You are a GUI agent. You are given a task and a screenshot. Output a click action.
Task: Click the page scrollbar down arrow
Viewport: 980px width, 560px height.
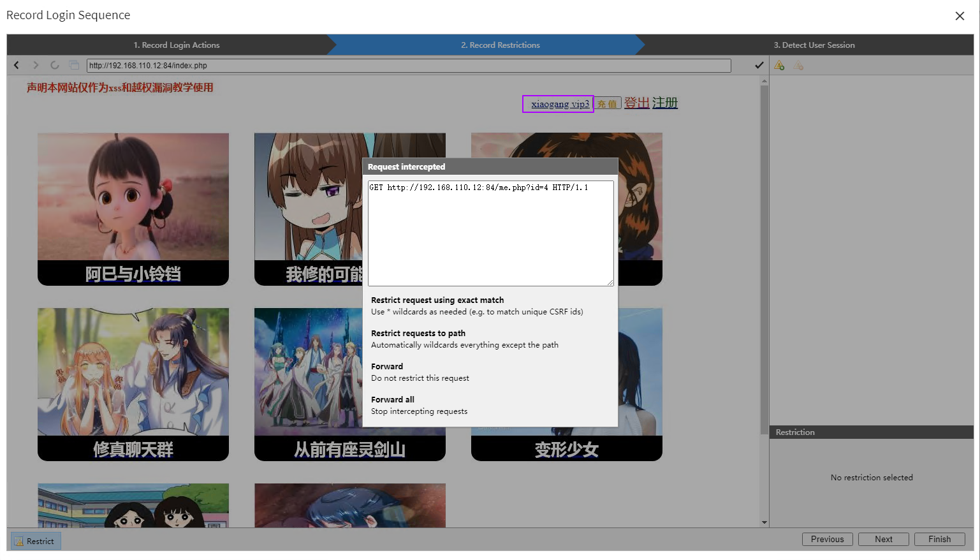[764, 522]
